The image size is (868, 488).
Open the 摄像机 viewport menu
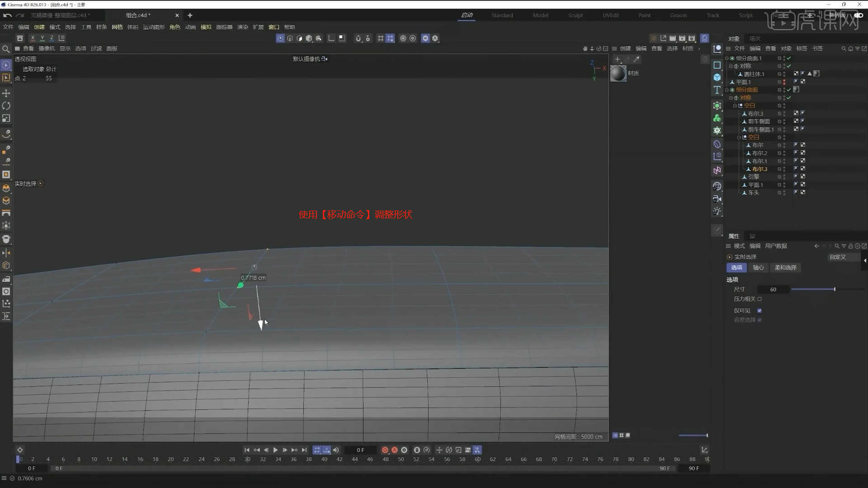click(x=47, y=49)
